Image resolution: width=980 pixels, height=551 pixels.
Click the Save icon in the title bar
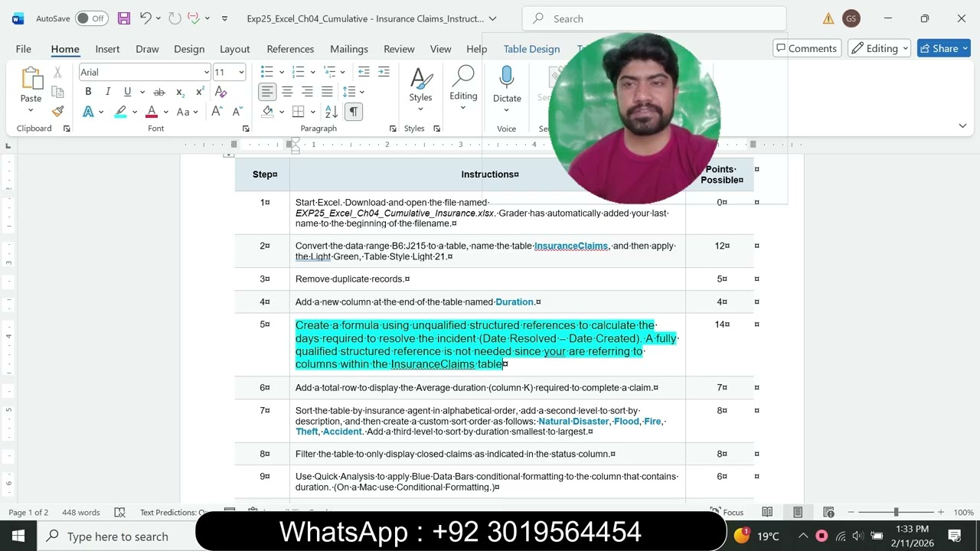(x=123, y=18)
